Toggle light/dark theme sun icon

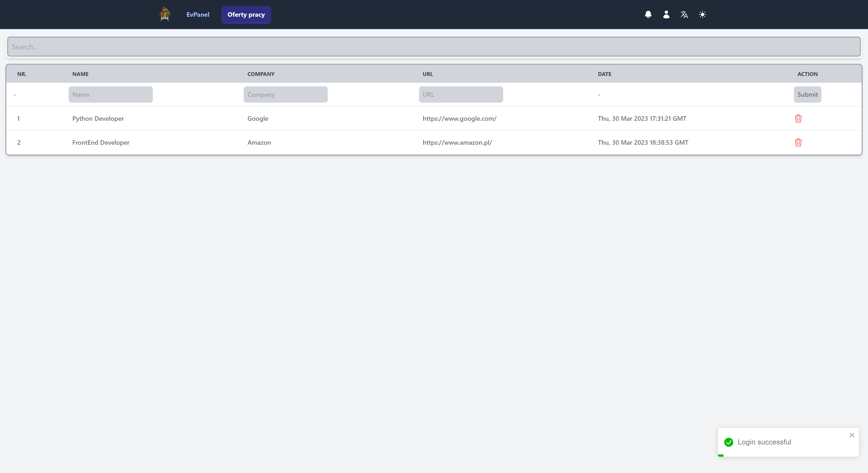click(702, 14)
